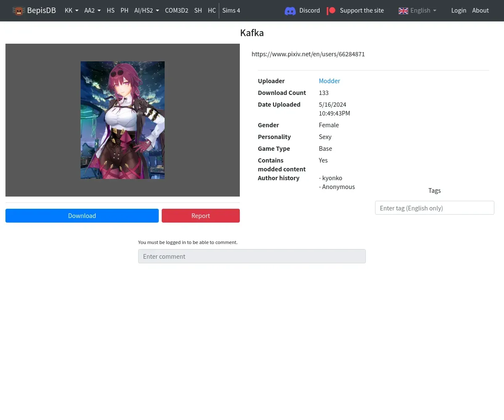
Task: Click the Tags heading
Action: [x=434, y=190]
